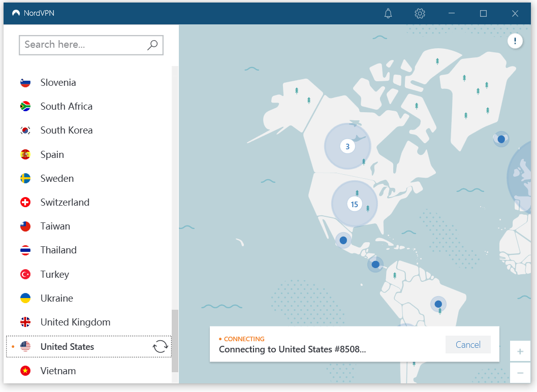Select Taiwan in country list
The height and width of the screenshot is (392, 537).
pos(89,226)
